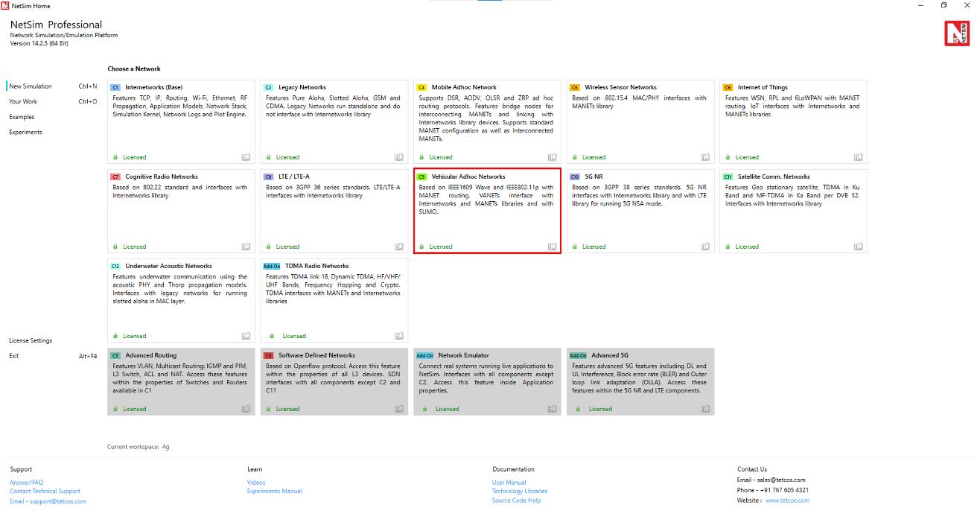Click the NetSim logo in top right
This screenshot has width=980, height=531.
pos(956,34)
